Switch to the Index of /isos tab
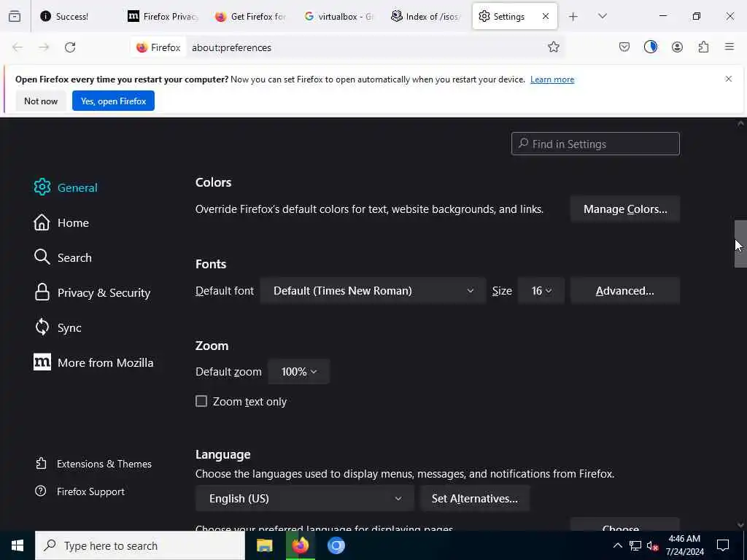This screenshot has height=560, width=747. (426, 17)
